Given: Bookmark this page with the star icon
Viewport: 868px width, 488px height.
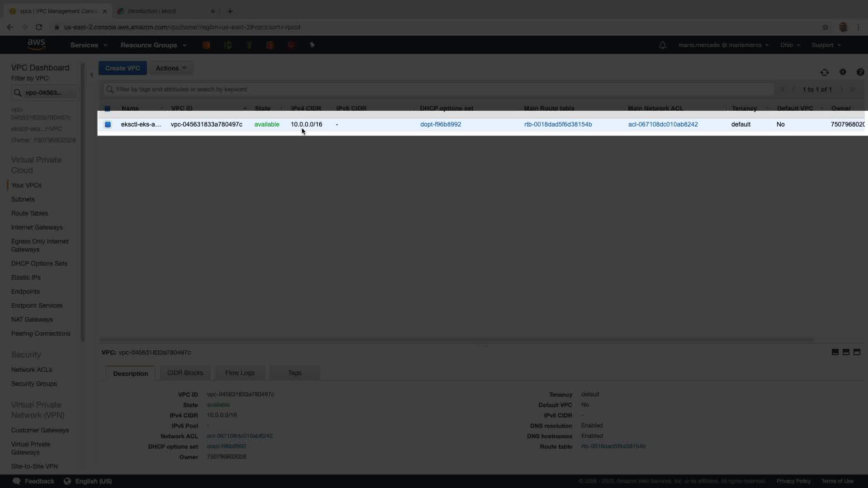Looking at the screenshot, I should click(x=825, y=27).
